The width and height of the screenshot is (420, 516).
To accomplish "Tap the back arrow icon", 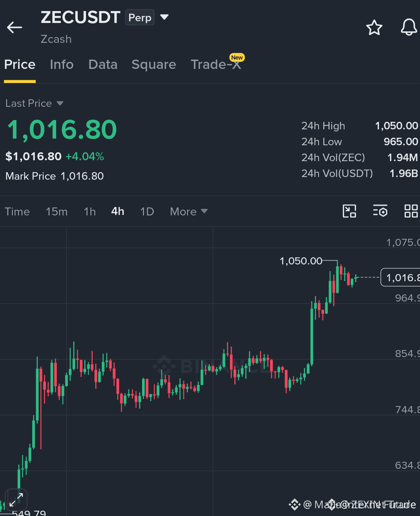I will (15, 27).
